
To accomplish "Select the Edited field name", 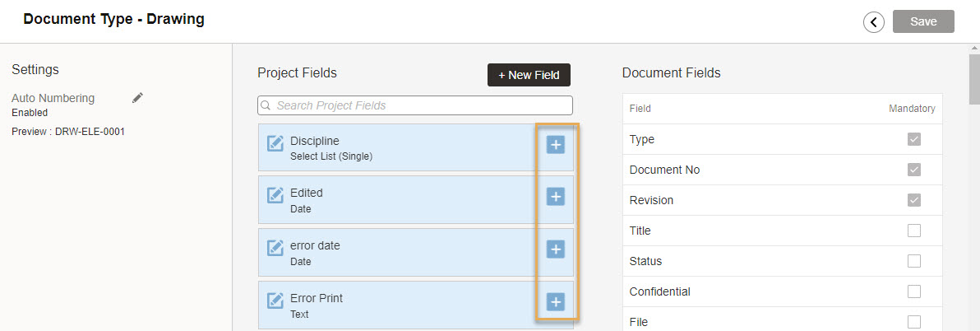I will pos(306,193).
